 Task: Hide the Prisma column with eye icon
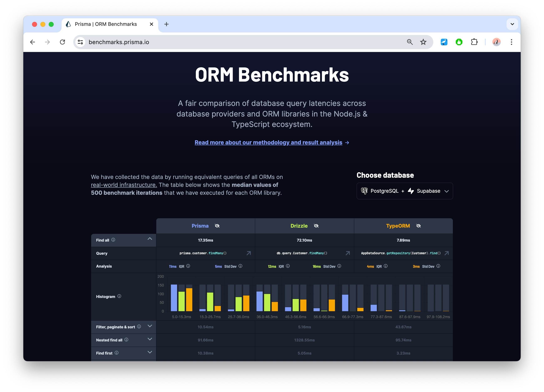(217, 226)
